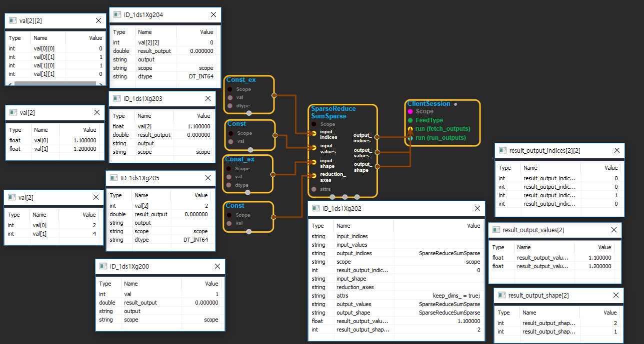Click Value column header in ID_1ds1Xg202 panel

pyautogui.click(x=473, y=226)
